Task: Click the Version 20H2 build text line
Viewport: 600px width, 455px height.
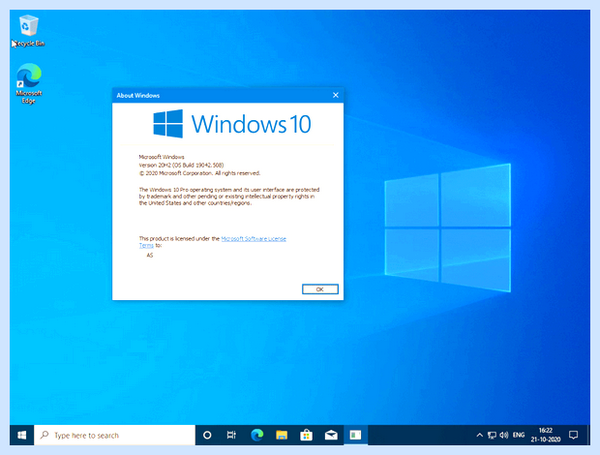Action: tap(181, 165)
